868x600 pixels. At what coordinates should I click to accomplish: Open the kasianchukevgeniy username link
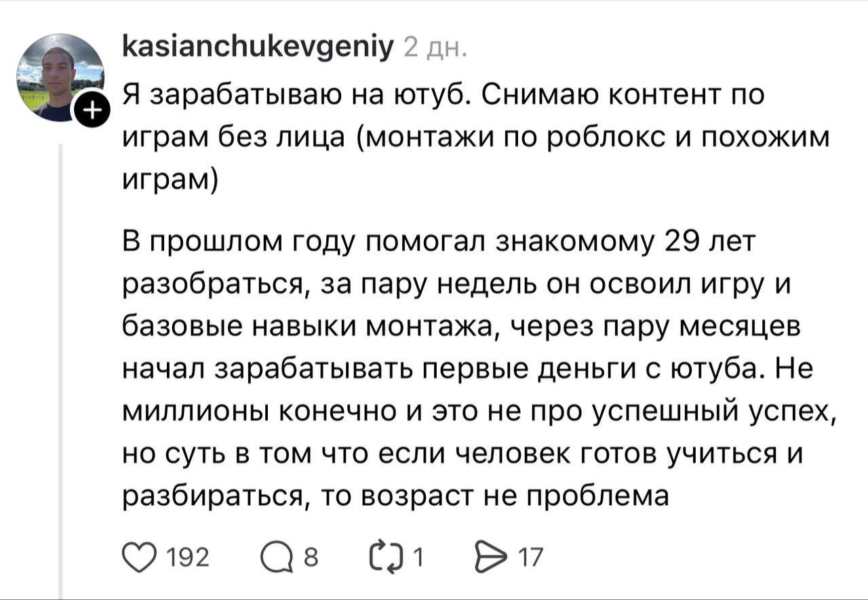tap(257, 48)
